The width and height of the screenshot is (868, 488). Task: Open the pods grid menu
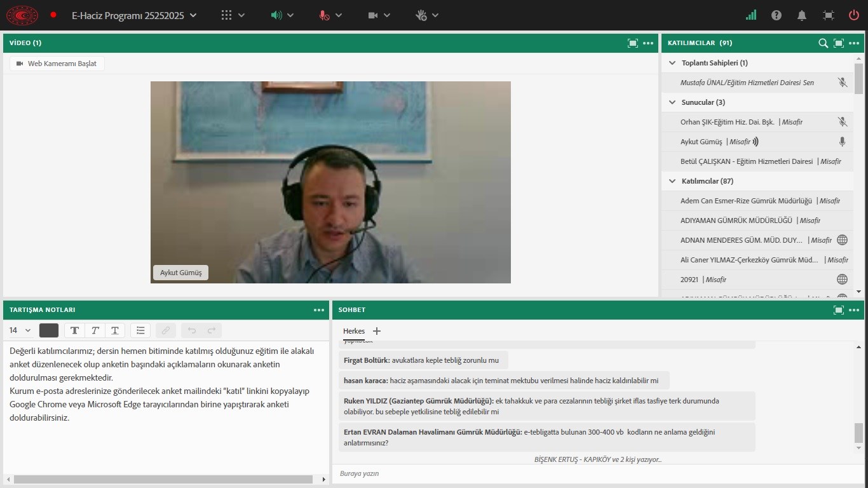point(226,15)
